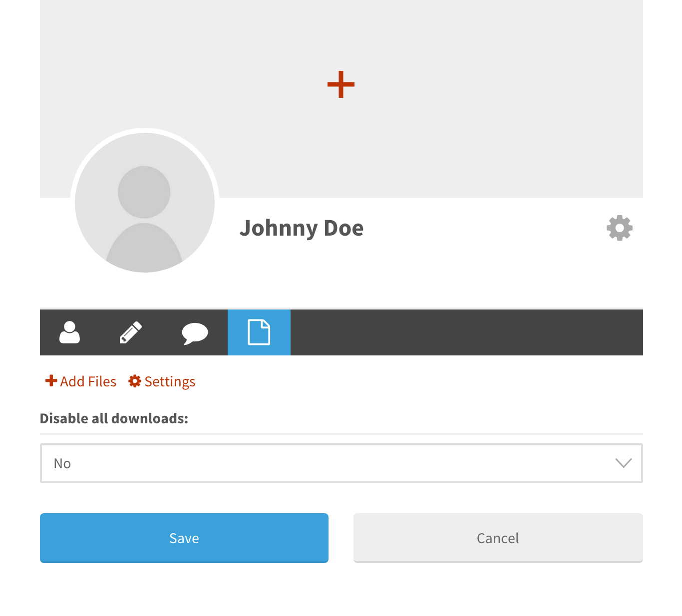This screenshot has width=682, height=616.
Task: Open the Settings link text
Action: tap(170, 382)
